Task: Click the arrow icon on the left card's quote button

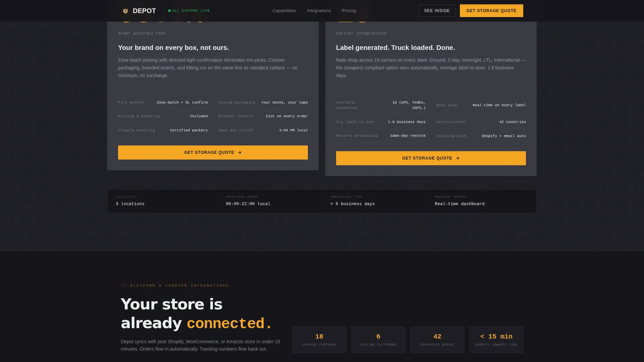Action: [x=239, y=153]
